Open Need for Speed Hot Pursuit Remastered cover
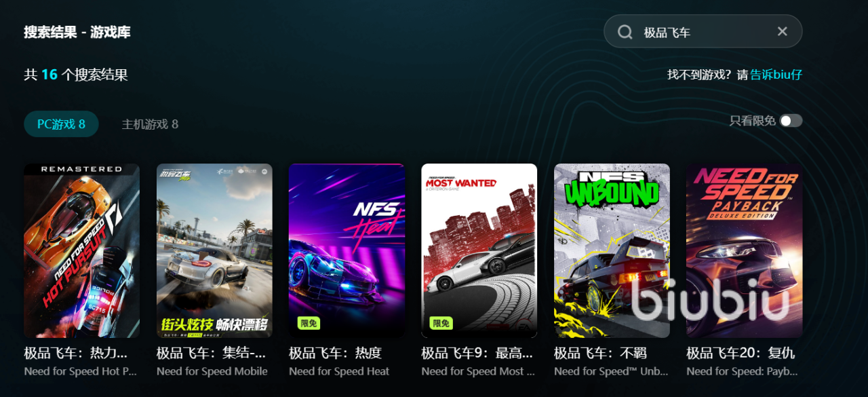 pos(82,250)
